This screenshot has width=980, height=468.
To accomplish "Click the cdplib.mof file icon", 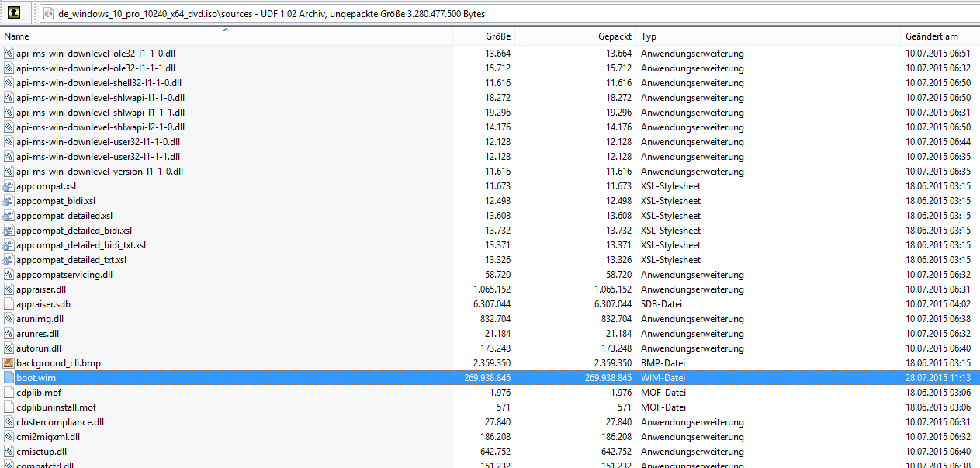I will tap(9, 393).
